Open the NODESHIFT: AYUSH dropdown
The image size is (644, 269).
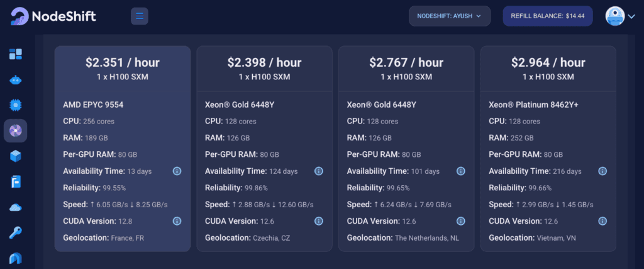449,16
